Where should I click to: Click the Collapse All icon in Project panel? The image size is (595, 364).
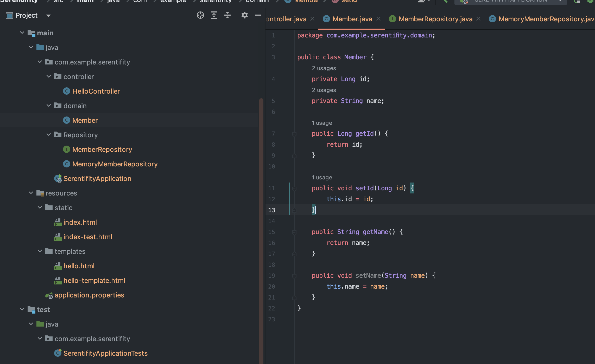[227, 15]
